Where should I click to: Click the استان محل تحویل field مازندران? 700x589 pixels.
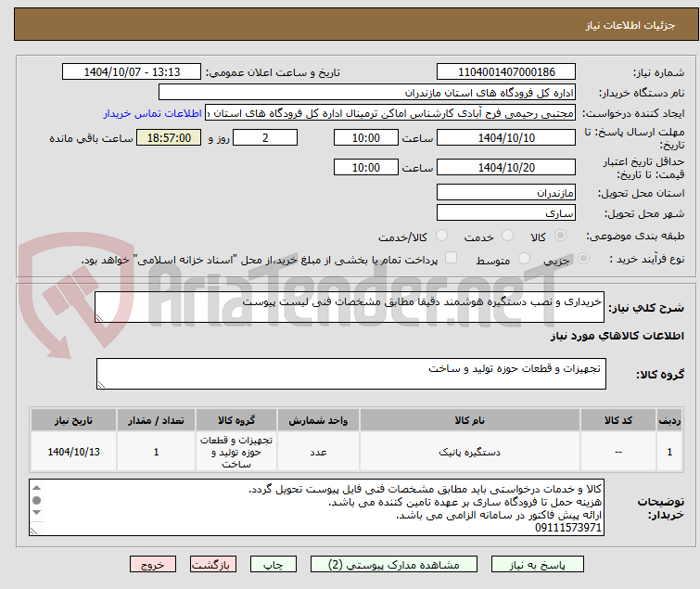pos(506,192)
